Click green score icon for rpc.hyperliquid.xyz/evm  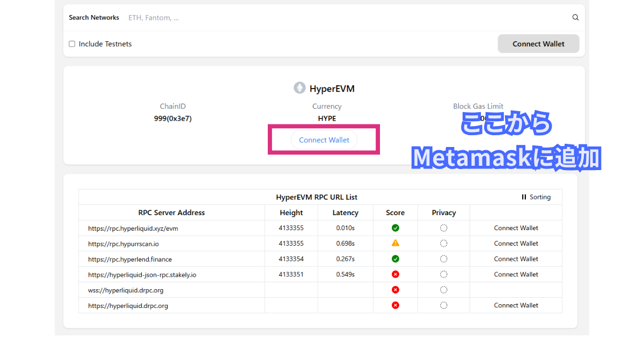(x=396, y=228)
